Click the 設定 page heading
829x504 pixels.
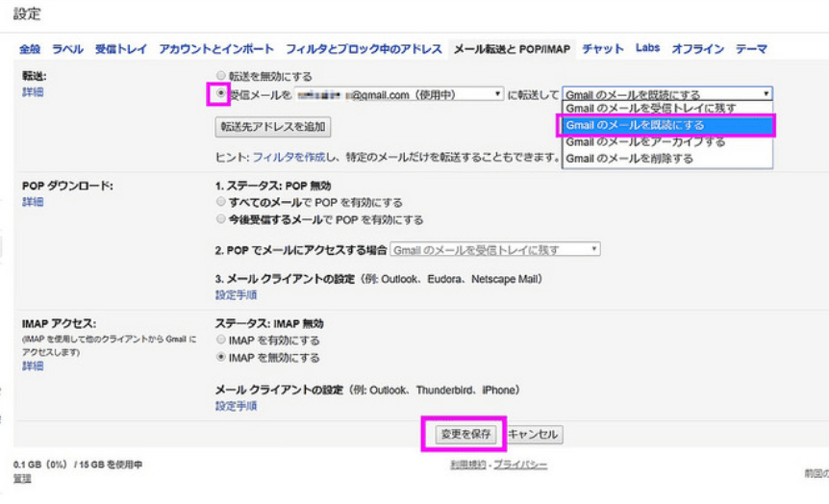27,13
